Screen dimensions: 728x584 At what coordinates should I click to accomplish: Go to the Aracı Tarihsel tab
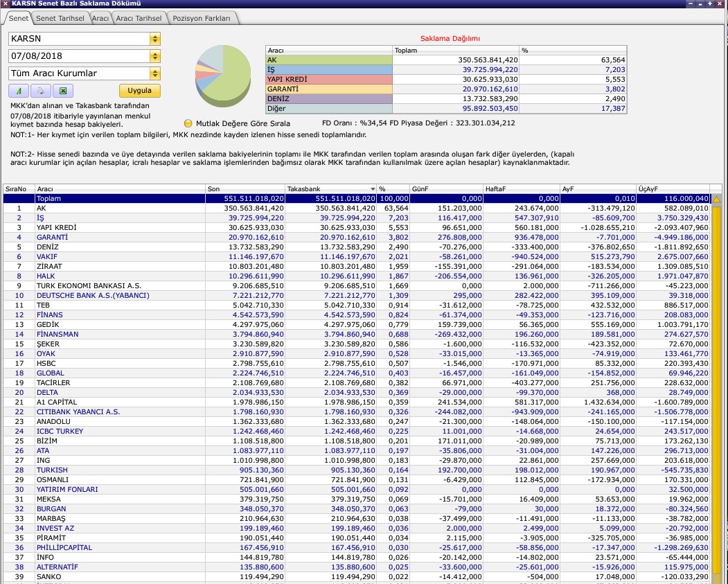[x=139, y=18]
